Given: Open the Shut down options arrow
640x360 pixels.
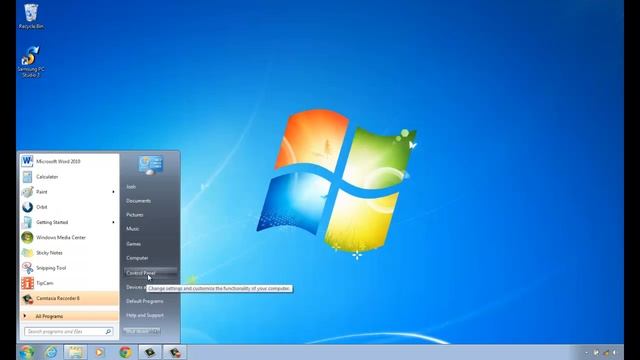Looking at the screenshot, I should click(x=156, y=331).
